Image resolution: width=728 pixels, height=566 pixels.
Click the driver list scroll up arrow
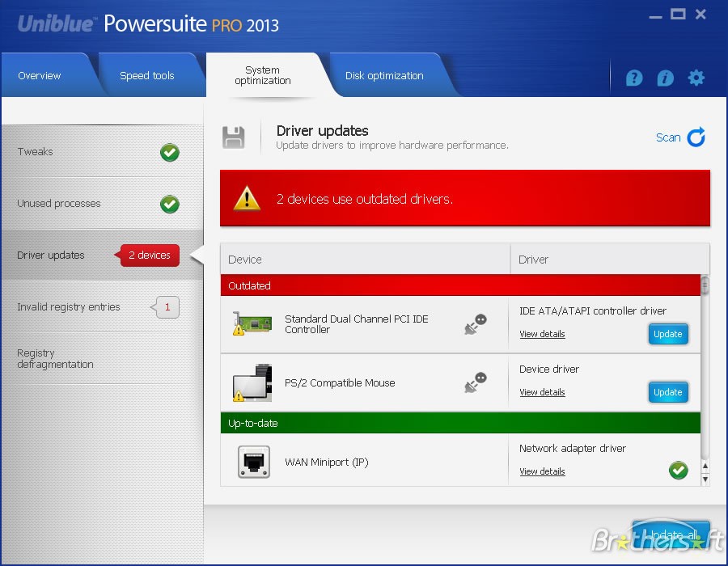(x=705, y=465)
